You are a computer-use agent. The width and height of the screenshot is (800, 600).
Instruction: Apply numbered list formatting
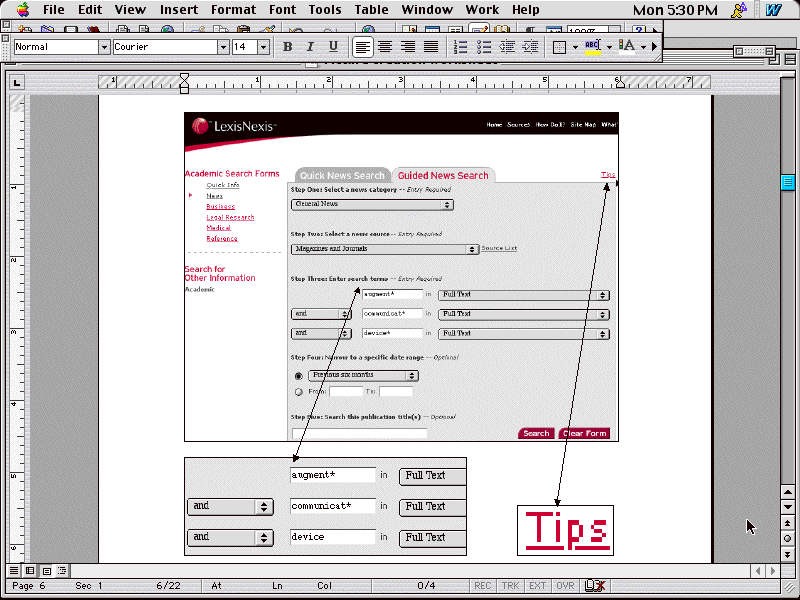coord(460,47)
